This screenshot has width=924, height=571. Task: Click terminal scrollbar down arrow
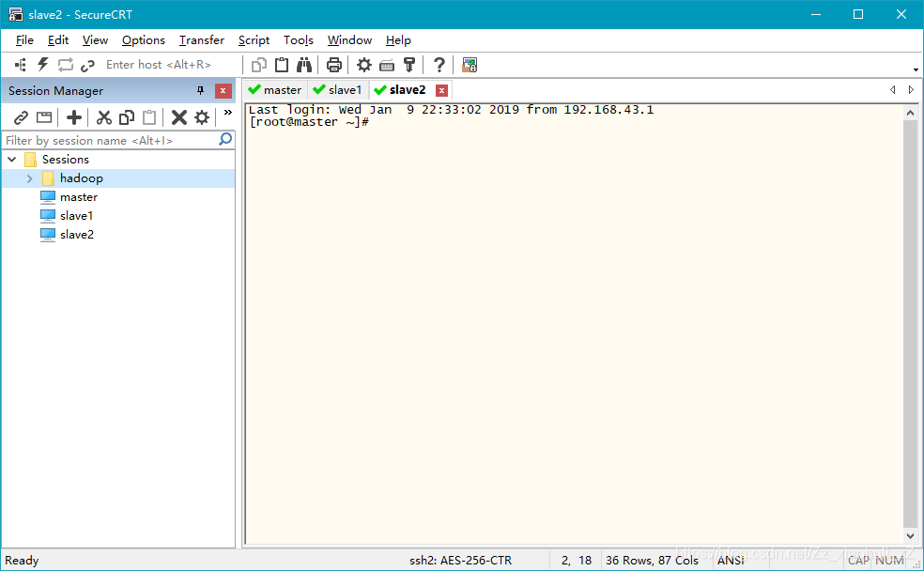coord(911,535)
